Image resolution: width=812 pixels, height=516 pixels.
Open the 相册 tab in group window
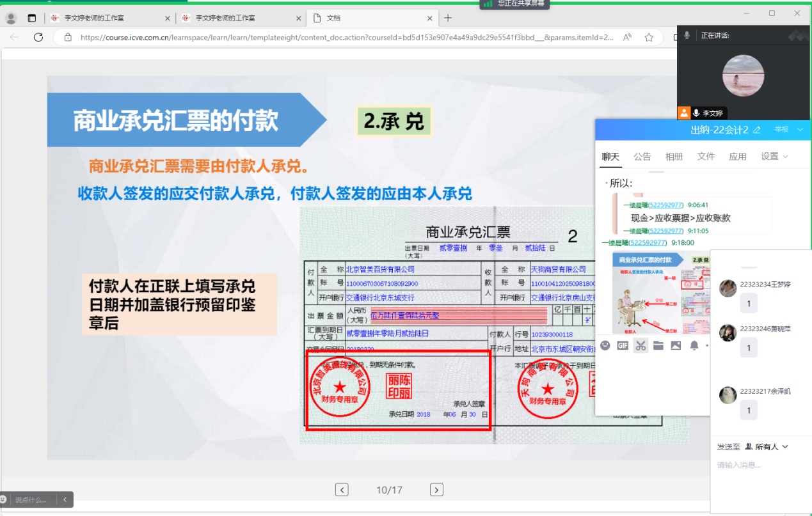pos(674,156)
